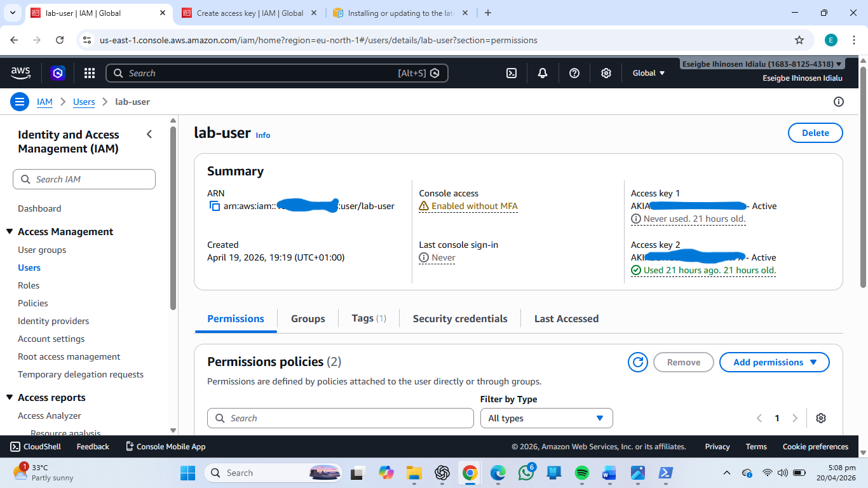This screenshot has height=488, width=868.
Task: Open the Chrome three-dot menu
Action: 854,40
